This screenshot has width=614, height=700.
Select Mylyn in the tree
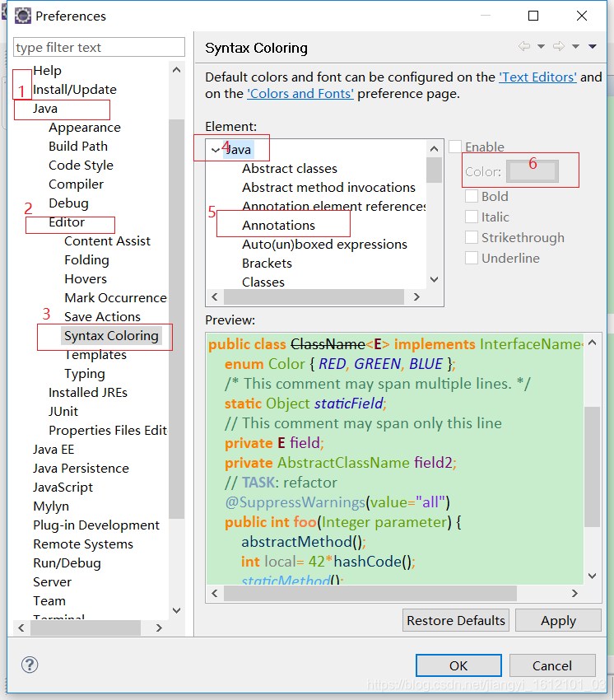point(51,506)
